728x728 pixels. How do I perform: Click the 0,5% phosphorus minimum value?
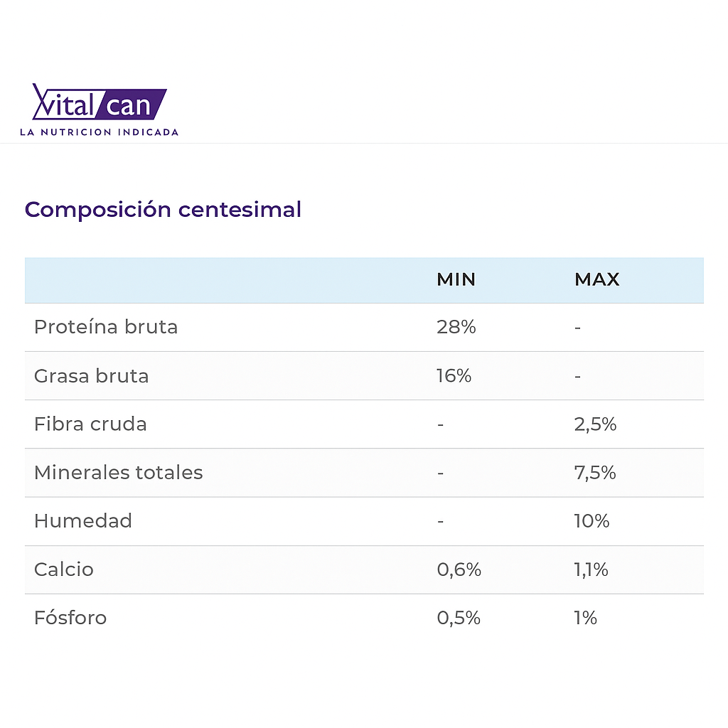[x=459, y=617]
